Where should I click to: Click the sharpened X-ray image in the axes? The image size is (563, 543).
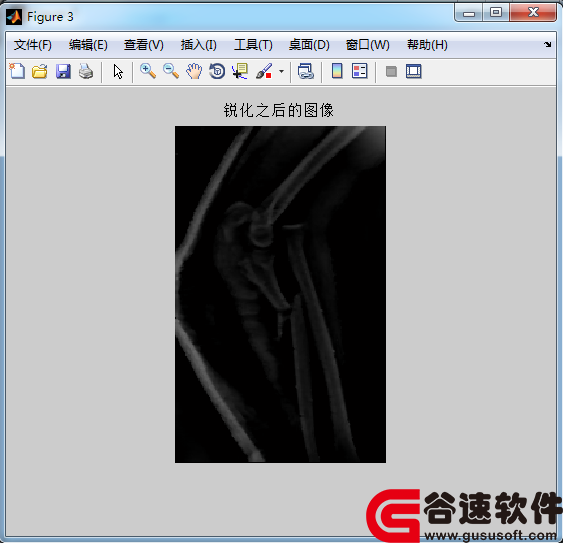[x=280, y=294]
